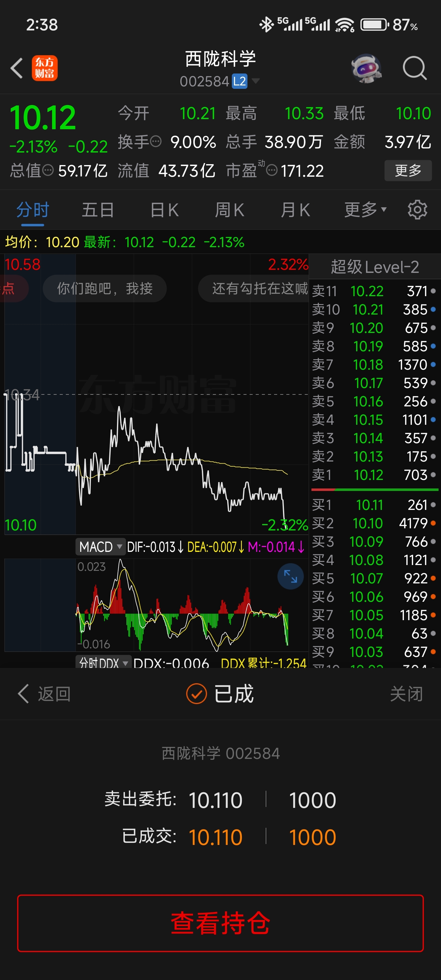Image resolution: width=441 pixels, height=980 pixels.
Task: Tap the large 10.12 current price
Action: pyautogui.click(x=43, y=118)
